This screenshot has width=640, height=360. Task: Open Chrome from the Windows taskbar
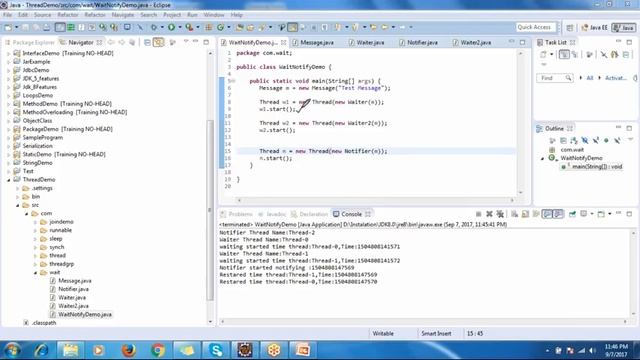[158, 350]
